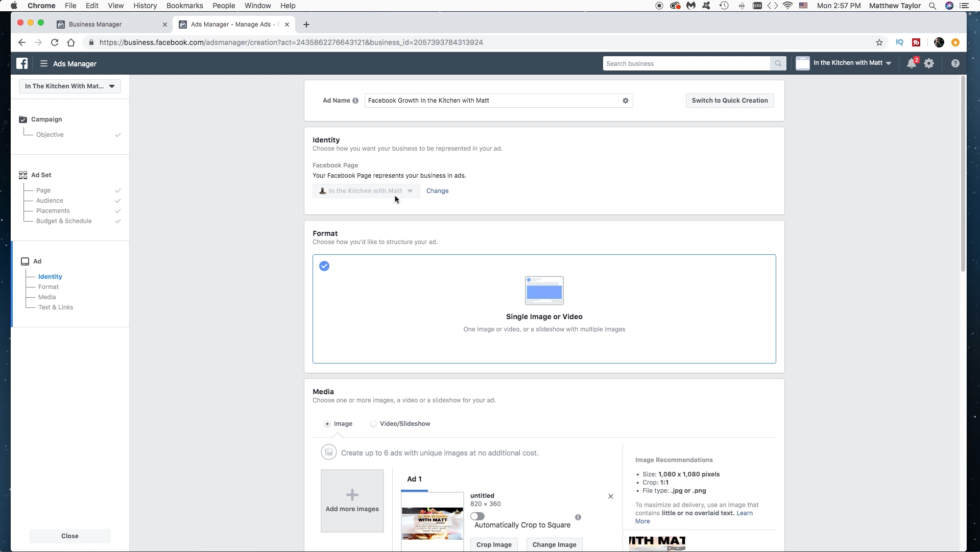Open the Window menu
980x552 pixels.
(257, 6)
